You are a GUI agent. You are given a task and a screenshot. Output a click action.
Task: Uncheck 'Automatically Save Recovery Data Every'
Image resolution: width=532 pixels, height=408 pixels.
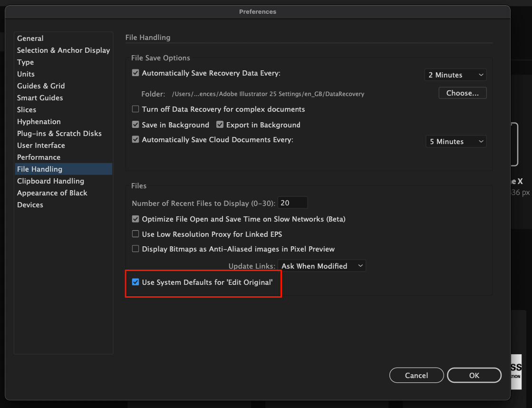coord(135,73)
